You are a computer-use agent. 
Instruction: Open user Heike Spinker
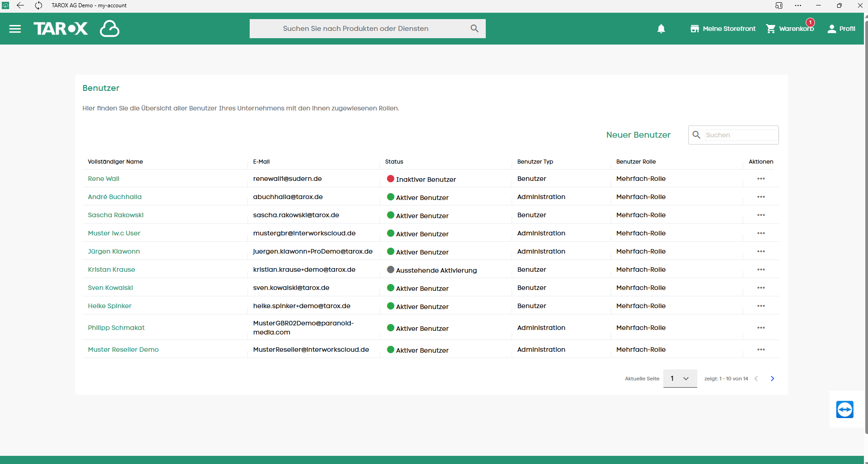pyautogui.click(x=109, y=306)
